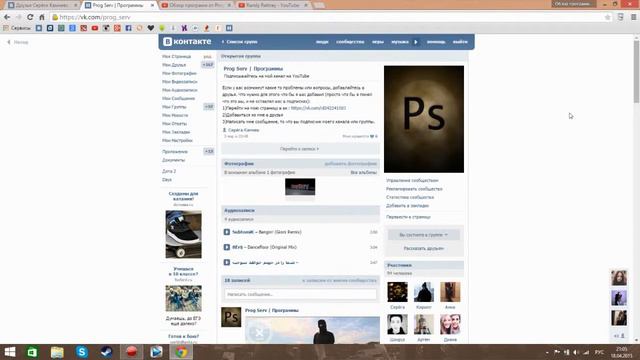Screen dimensions: 640x360
Task: Click the browser address bar
Action: (327, 17)
